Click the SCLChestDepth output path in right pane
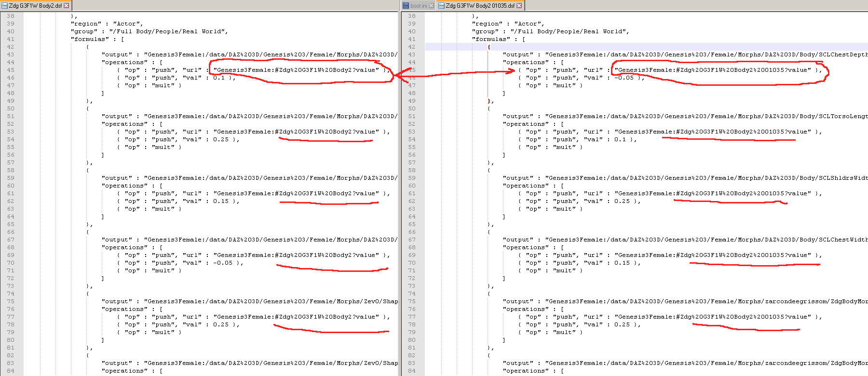Screen dimensions: 868x376 (x=706, y=54)
